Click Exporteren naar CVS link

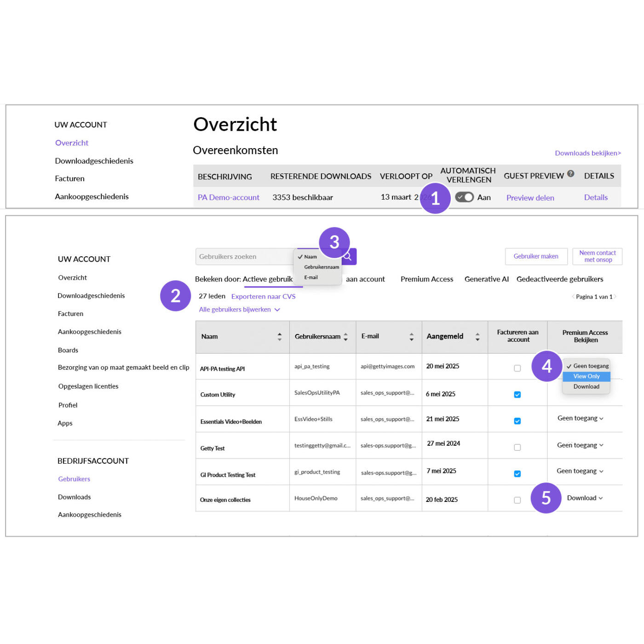[263, 297]
